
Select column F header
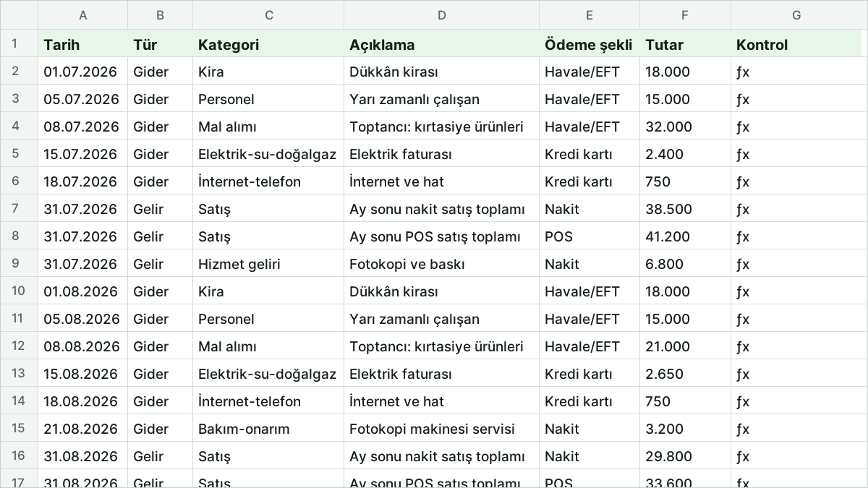pyautogui.click(x=685, y=15)
